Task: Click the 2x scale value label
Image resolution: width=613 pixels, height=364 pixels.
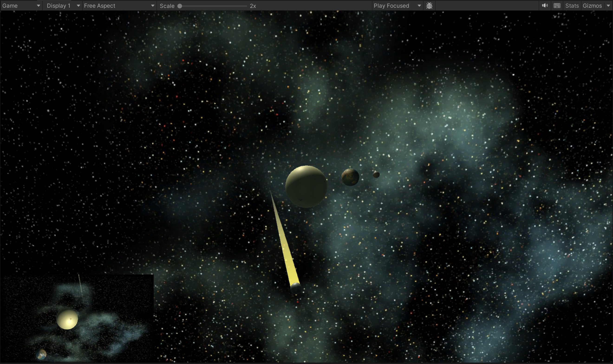Action: [x=253, y=6]
